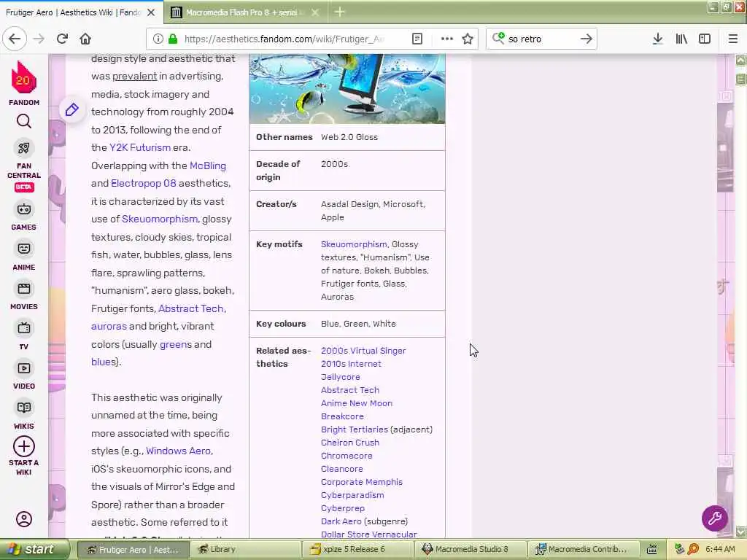Viewport: 747px width, 560px height.
Task: Click the forward navigation arrow
Action: pos(39,39)
